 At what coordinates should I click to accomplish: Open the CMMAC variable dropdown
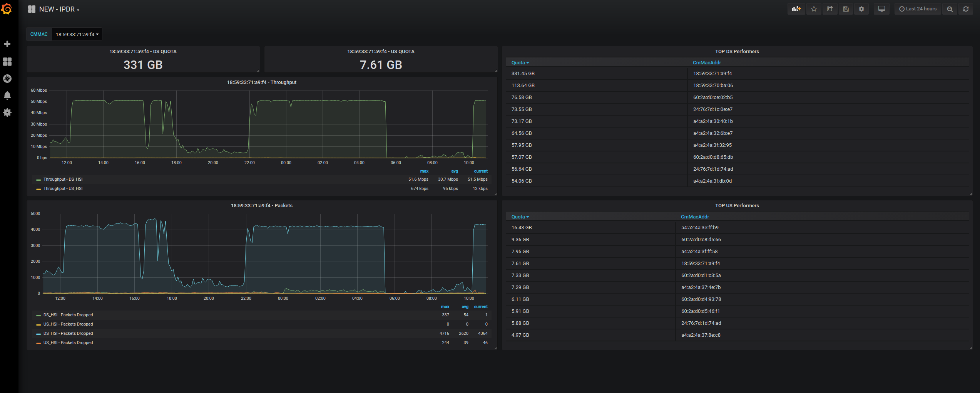tap(77, 34)
